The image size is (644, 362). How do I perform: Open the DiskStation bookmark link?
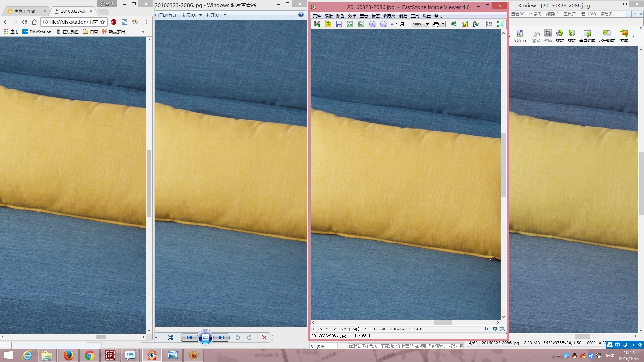pos(37,32)
